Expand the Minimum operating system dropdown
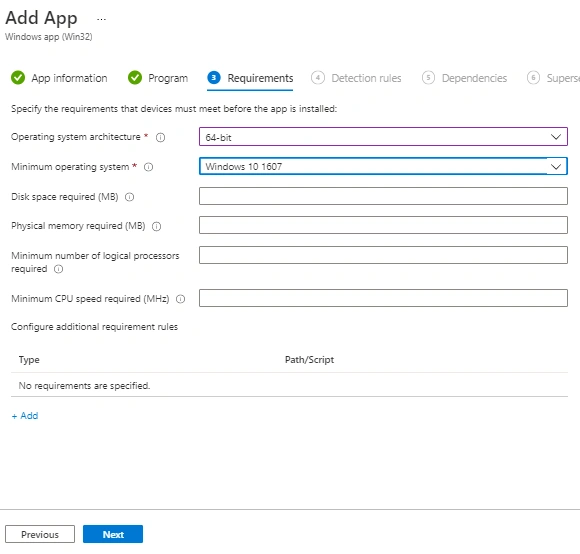This screenshot has width=580, height=554. [x=383, y=166]
